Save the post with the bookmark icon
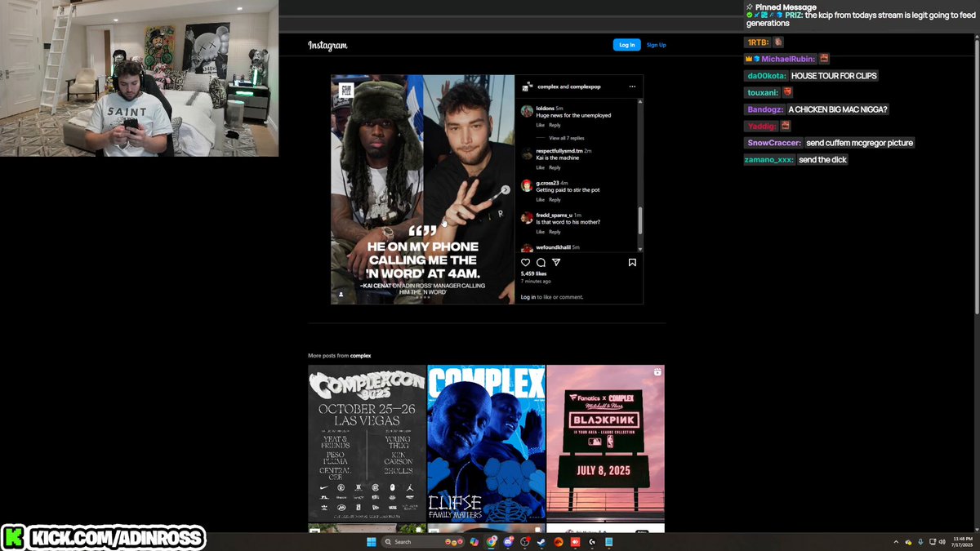The height and width of the screenshot is (551, 980). [x=632, y=262]
